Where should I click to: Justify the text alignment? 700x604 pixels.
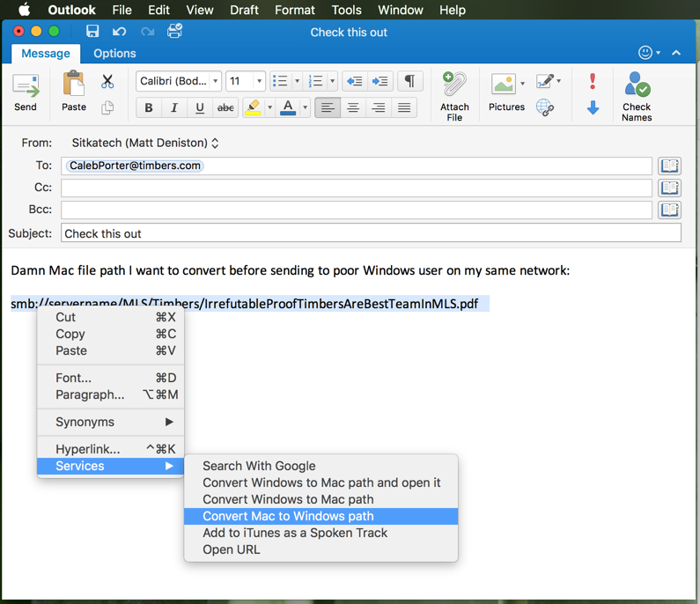pos(404,107)
